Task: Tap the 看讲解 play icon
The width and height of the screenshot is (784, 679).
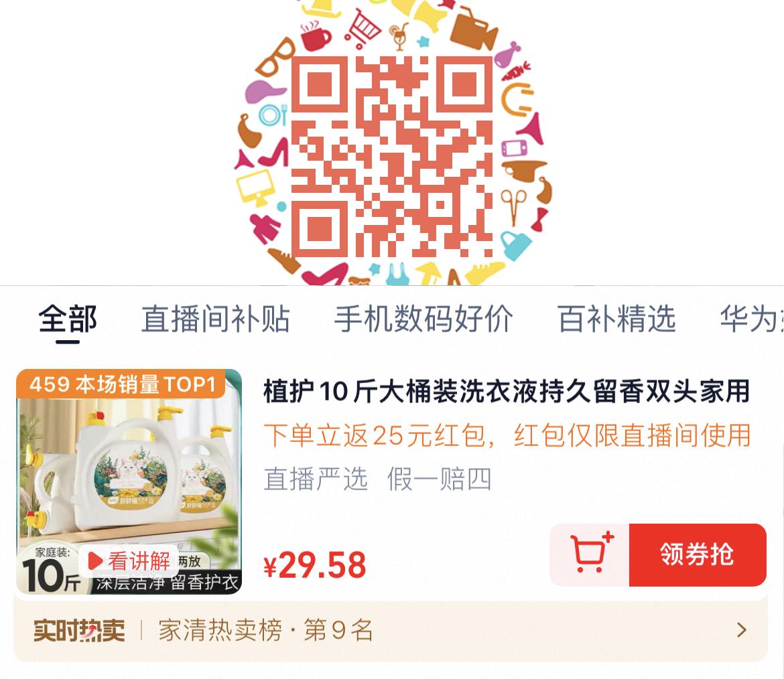Action: tap(94, 561)
